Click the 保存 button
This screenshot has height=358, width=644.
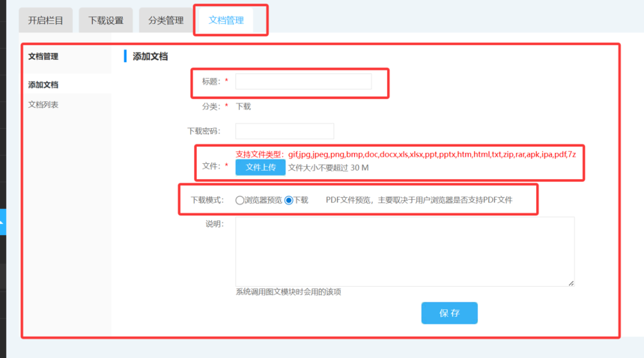coord(449,313)
